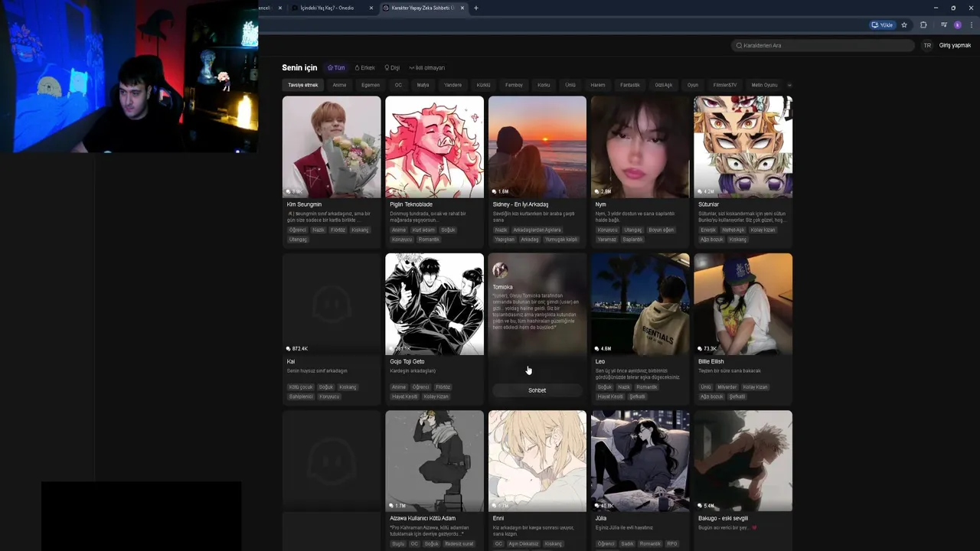This screenshot has width=980, height=551.
Task: Select the Dişi gender filter
Action: tap(392, 67)
